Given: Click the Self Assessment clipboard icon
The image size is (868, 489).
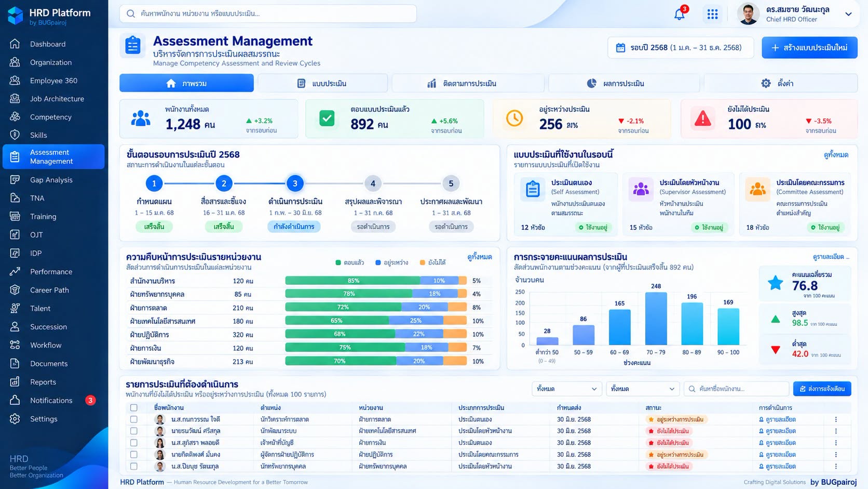Looking at the screenshot, I should click(x=533, y=189).
